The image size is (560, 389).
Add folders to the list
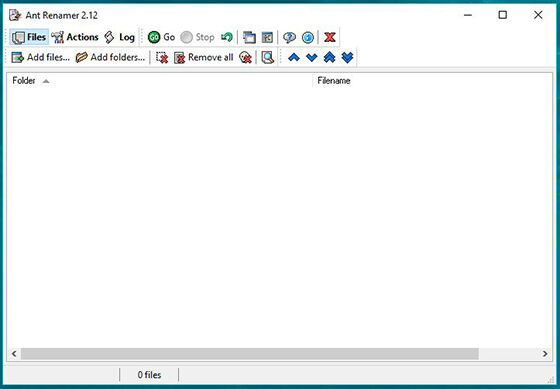click(110, 57)
